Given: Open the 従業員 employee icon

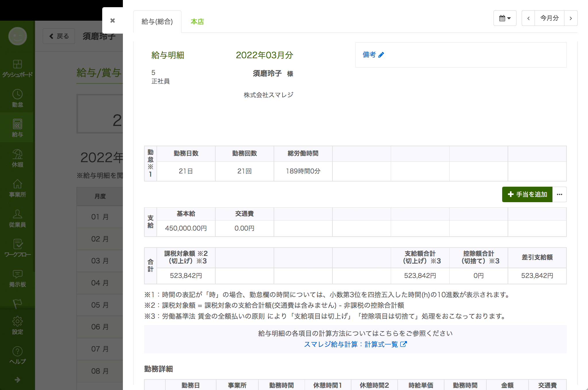Looking at the screenshot, I should point(17,218).
